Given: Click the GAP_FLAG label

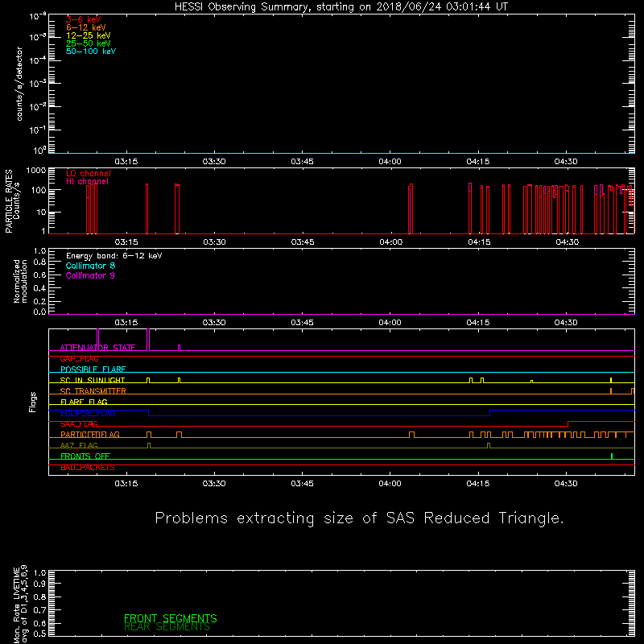Looking at the screenshot, I should [79, 358].
